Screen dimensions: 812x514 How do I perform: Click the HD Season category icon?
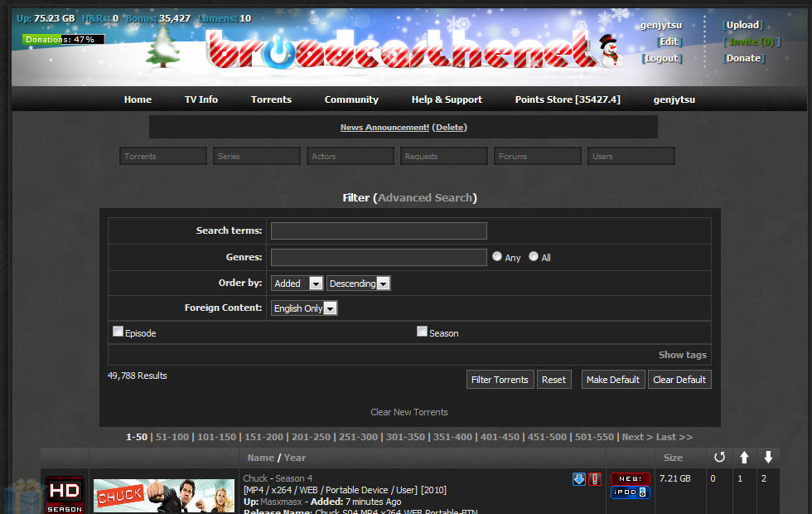[65, 495]
